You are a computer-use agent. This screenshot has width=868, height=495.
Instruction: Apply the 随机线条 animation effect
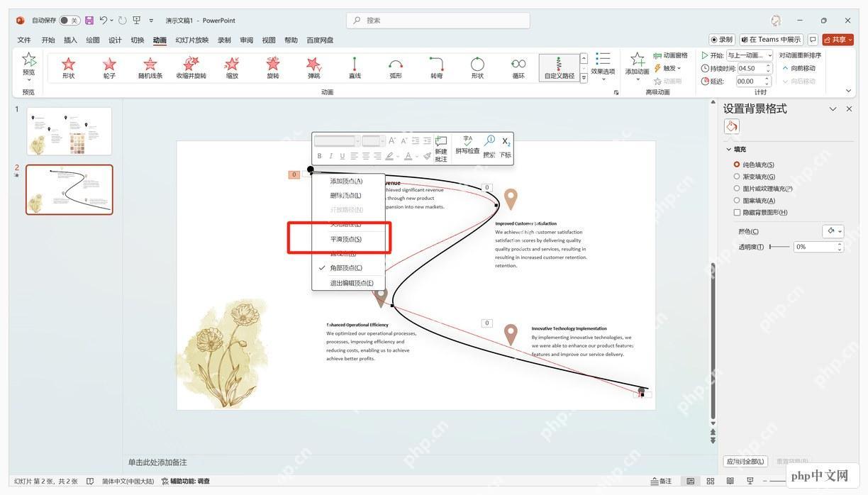[150, 68]
